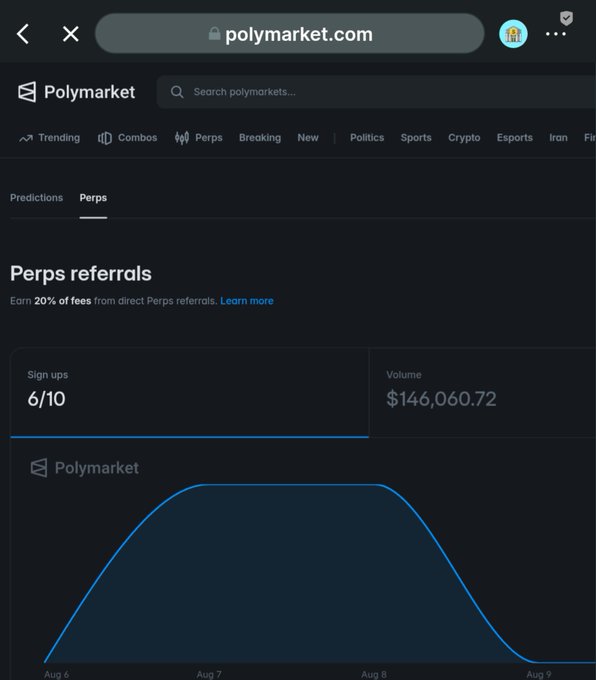Image resolution: width=596 pixels, height=680 pixels.
Task: Click the Combos icon
Action: click(x=105, y=138)
